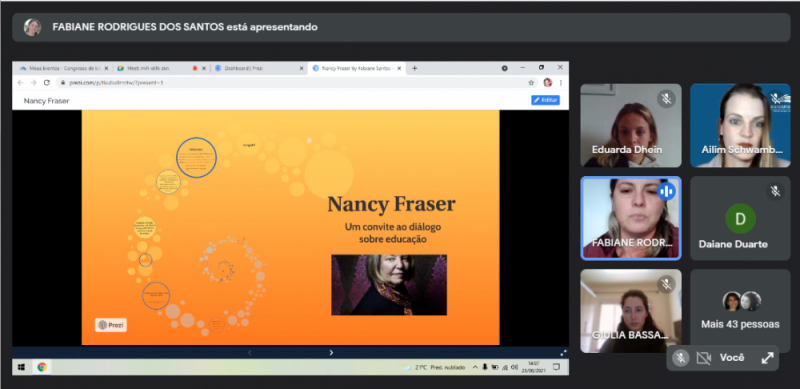Open Chrome three-dot menu

tap(561, 82)
